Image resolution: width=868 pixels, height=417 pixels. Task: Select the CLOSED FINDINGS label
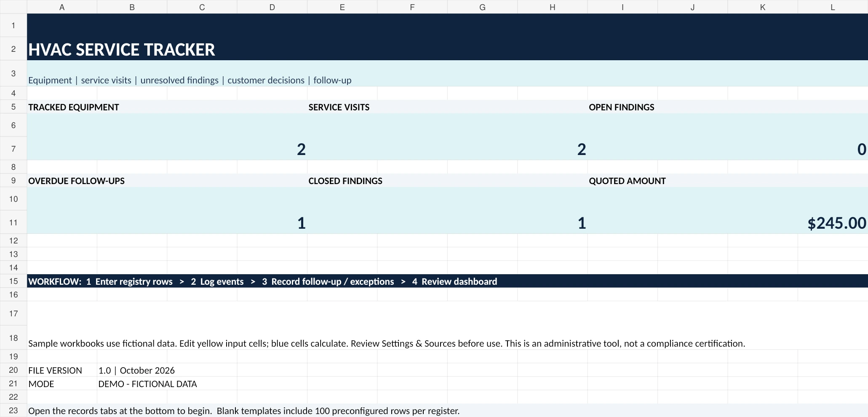447,181
